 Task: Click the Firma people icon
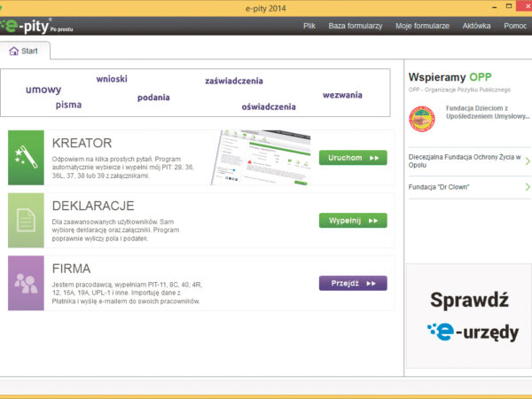pos(26,283)
